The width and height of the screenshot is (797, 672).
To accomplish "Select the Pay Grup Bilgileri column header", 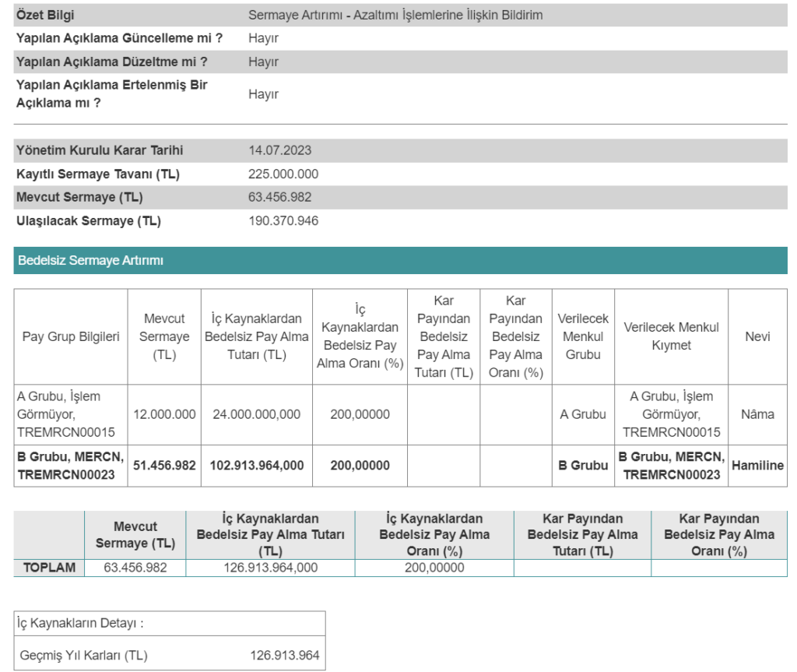I will pyautogui.click(x=70, y=336).
